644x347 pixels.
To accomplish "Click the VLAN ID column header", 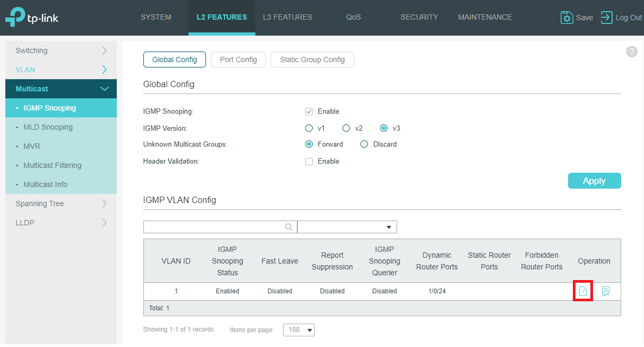I will 176,261.
